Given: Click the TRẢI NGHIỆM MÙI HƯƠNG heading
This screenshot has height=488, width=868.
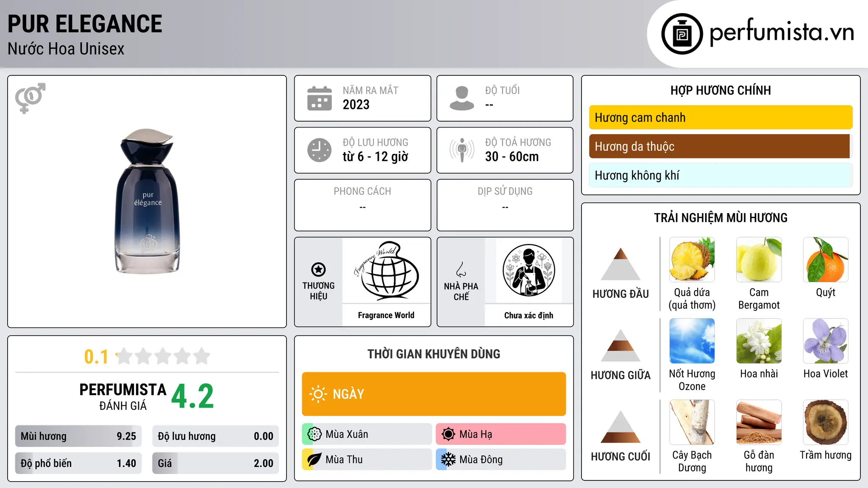Looking at the screenshot, I should click(721, 218).
